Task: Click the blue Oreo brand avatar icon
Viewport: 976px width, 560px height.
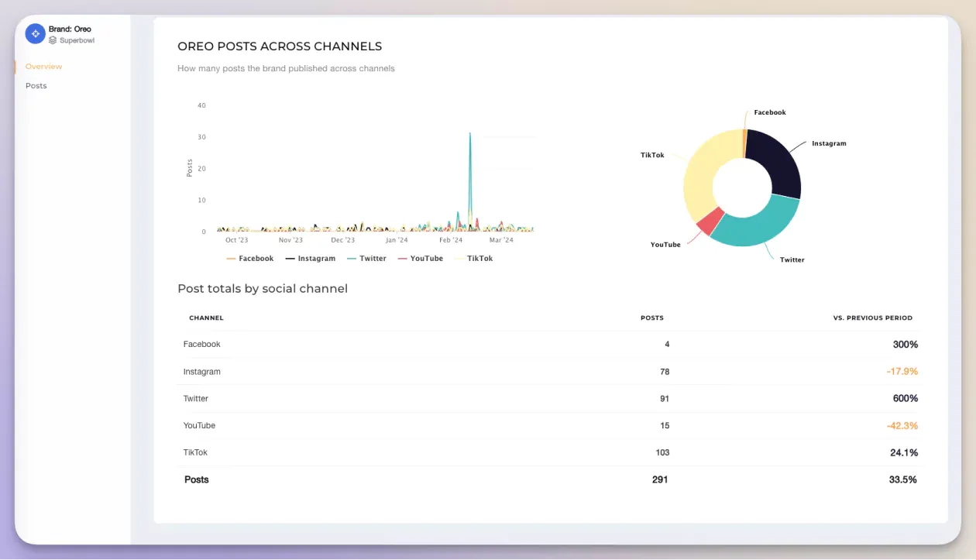Action: tap(35, 33)
